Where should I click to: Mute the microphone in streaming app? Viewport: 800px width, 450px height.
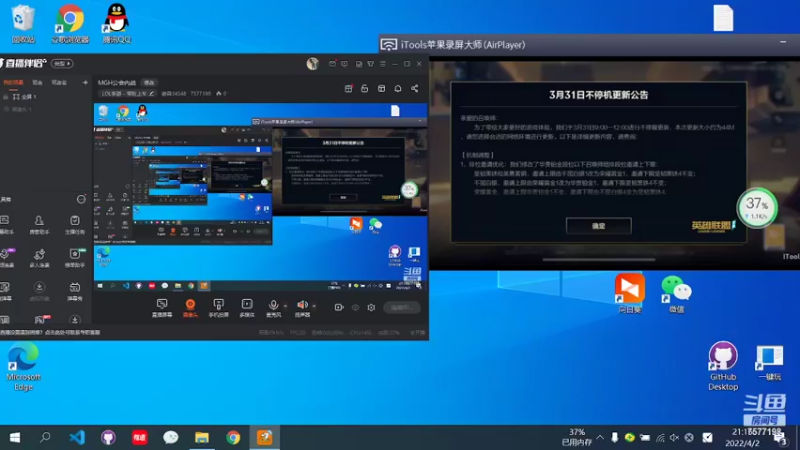[273, 308]
